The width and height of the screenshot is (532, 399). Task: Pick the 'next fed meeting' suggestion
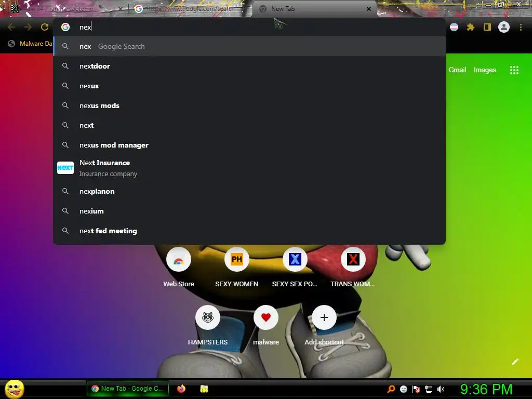coord(249,231)
